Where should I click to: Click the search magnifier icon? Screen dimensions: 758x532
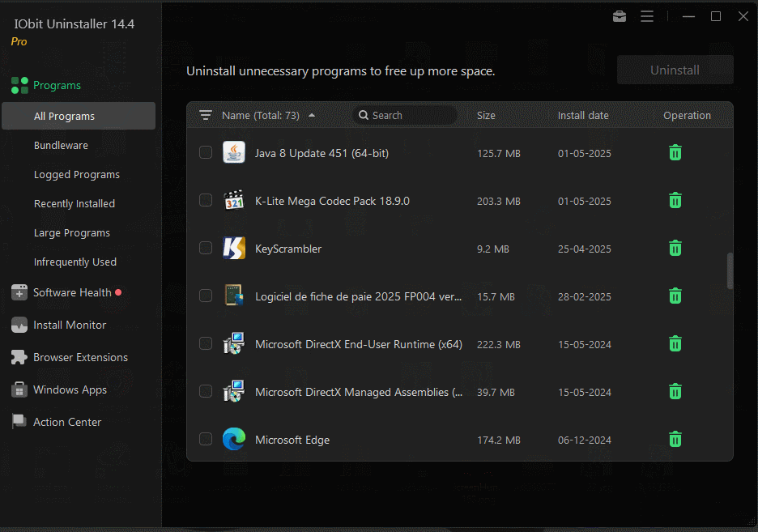point(364,115)
